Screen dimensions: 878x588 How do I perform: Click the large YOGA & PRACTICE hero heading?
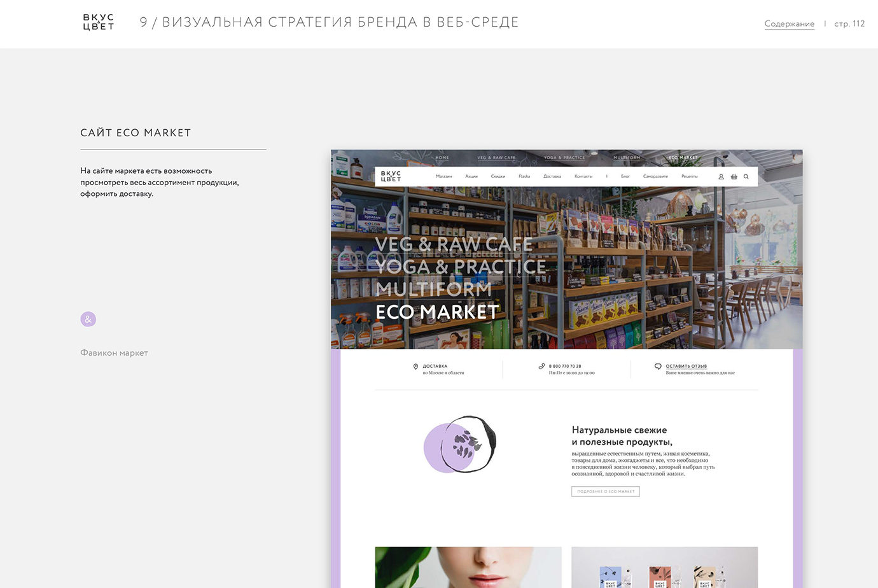click(x=461, y=267)
